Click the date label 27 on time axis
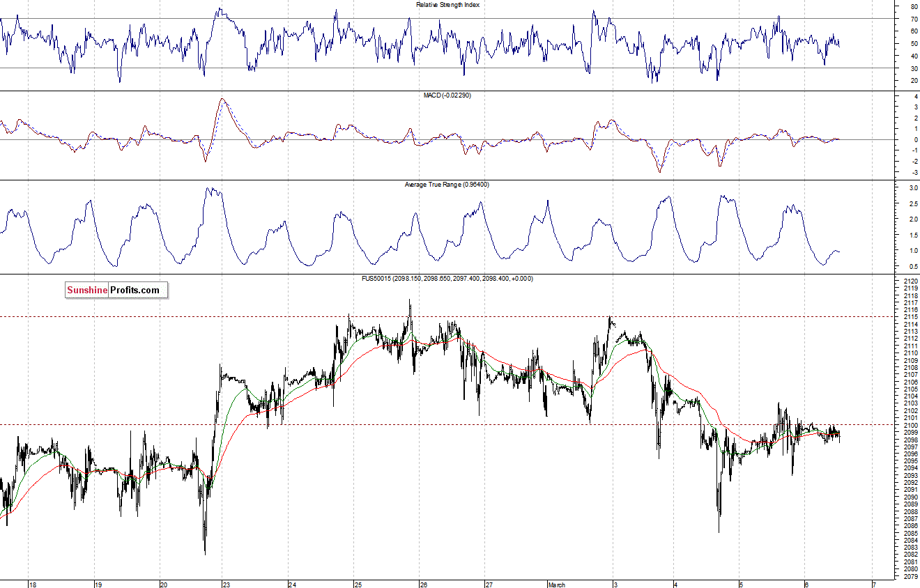The height and width of the screenshot is (588, 920). (x=489, y=584)
